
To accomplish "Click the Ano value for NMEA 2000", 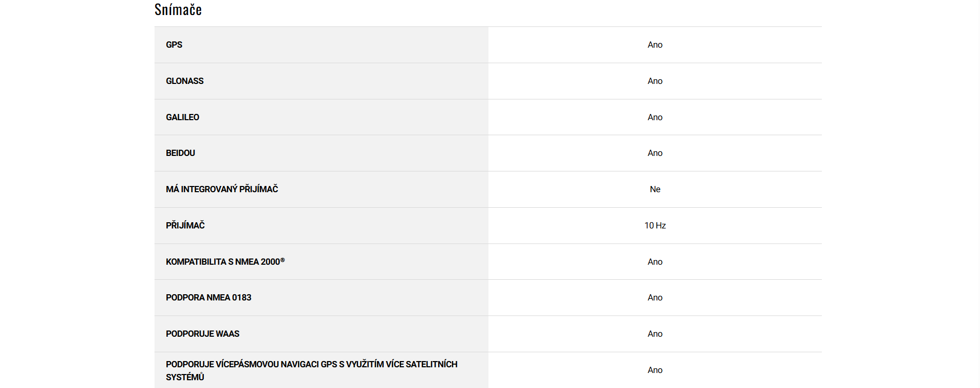I will click(655, 262).
